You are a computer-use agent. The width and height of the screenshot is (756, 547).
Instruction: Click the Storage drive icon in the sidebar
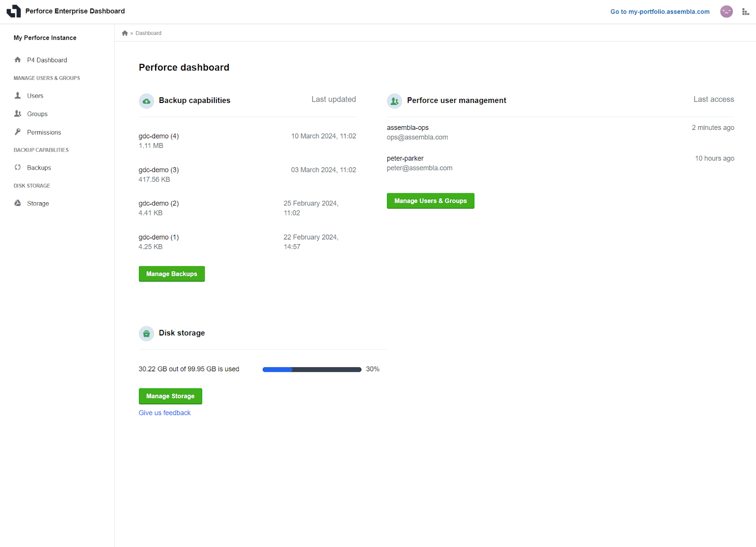click(17, 203)
